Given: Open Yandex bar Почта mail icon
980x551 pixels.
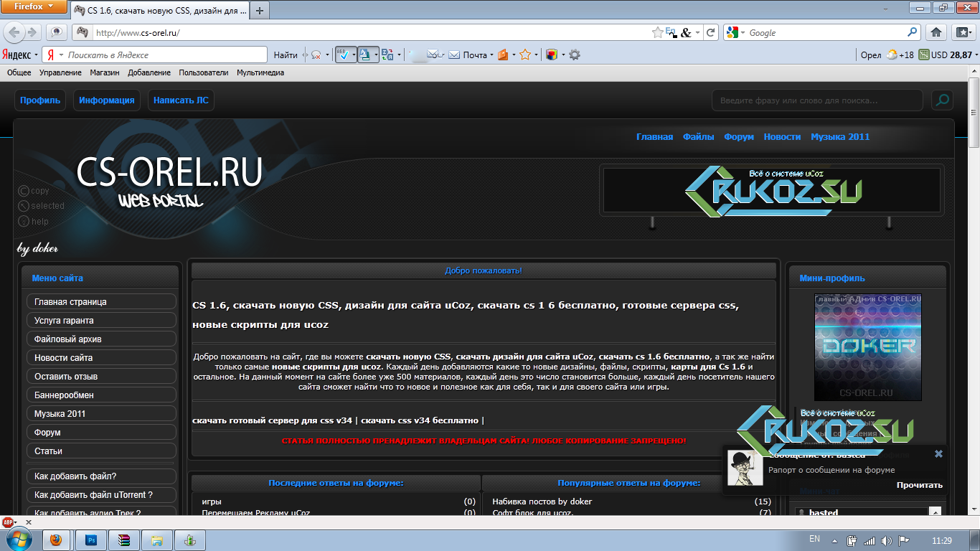Looking at the screenshot, I should click(x=454, y=55).
